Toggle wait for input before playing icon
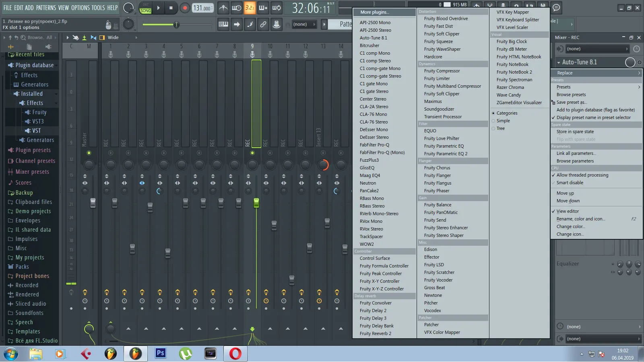 tap(237, 8)
